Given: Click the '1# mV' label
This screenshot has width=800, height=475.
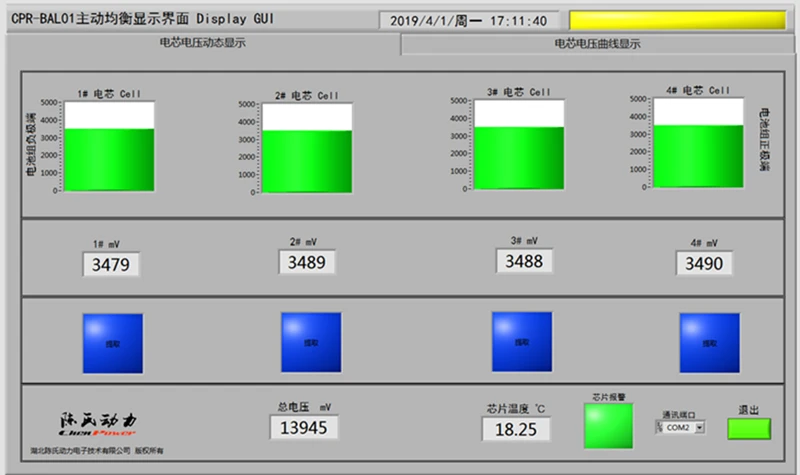Looking at the screenshot, I should pos(106,244).
